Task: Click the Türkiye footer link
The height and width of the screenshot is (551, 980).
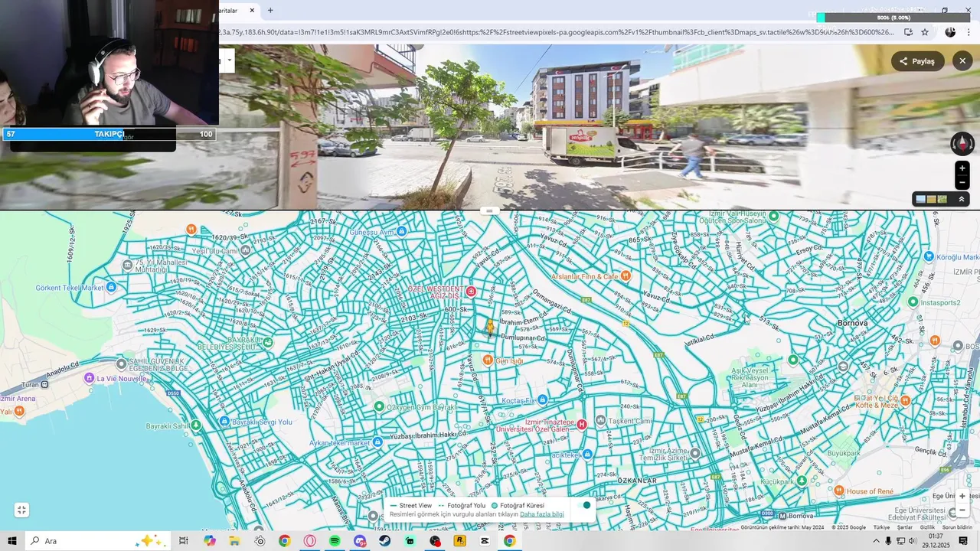Action: coord(882,527)
